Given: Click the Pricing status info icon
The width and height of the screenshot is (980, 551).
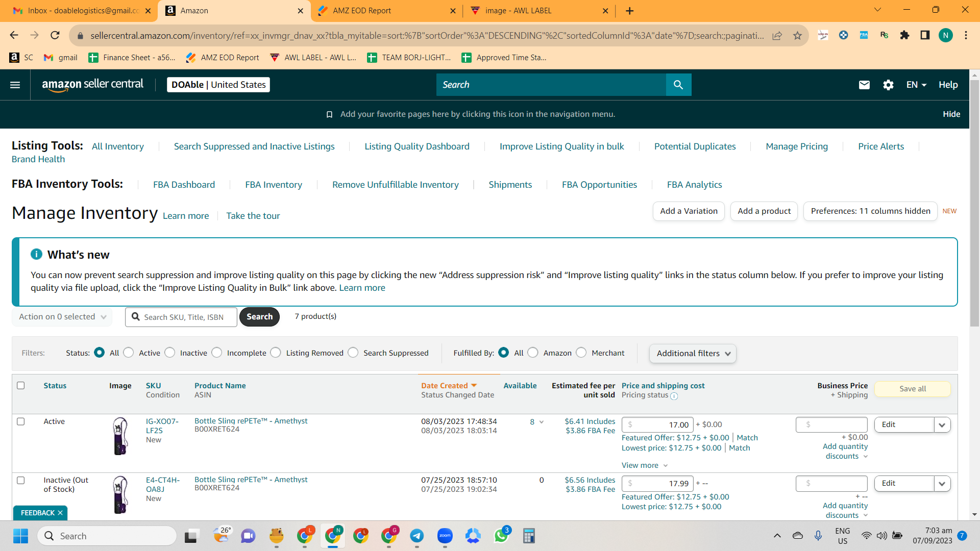Looking at the screenshot, I should click(674, 396).
